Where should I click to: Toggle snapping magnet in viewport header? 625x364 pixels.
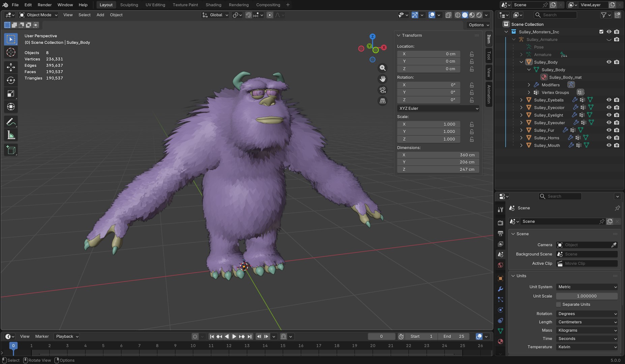coord(248,15)
